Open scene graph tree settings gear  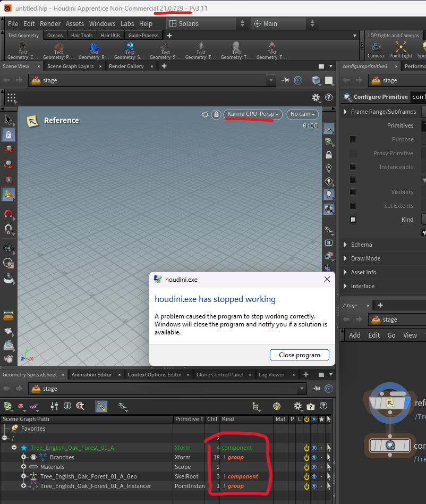tap(297, 406)
